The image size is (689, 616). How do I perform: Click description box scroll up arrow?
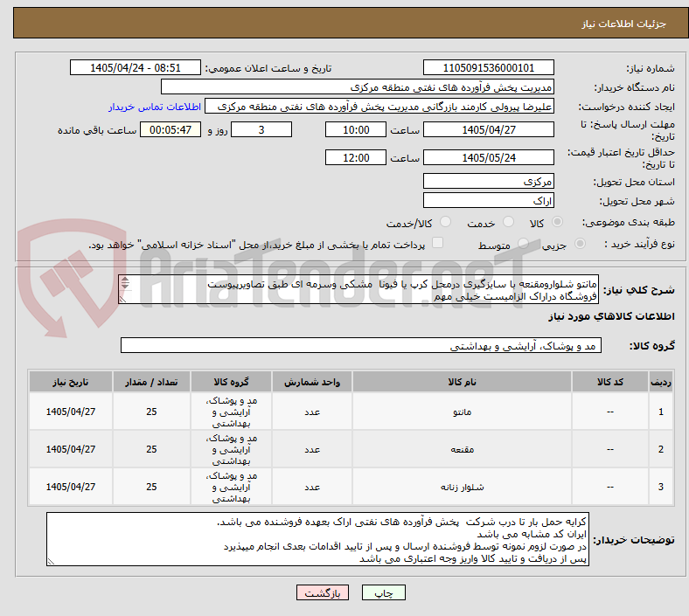(x=125, y=280)
